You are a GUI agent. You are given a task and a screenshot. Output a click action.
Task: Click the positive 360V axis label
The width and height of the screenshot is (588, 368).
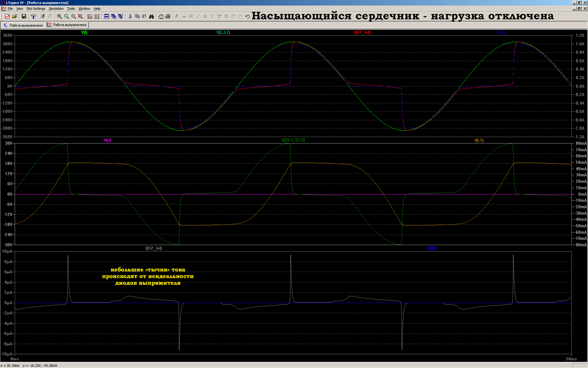coord(7,35)
